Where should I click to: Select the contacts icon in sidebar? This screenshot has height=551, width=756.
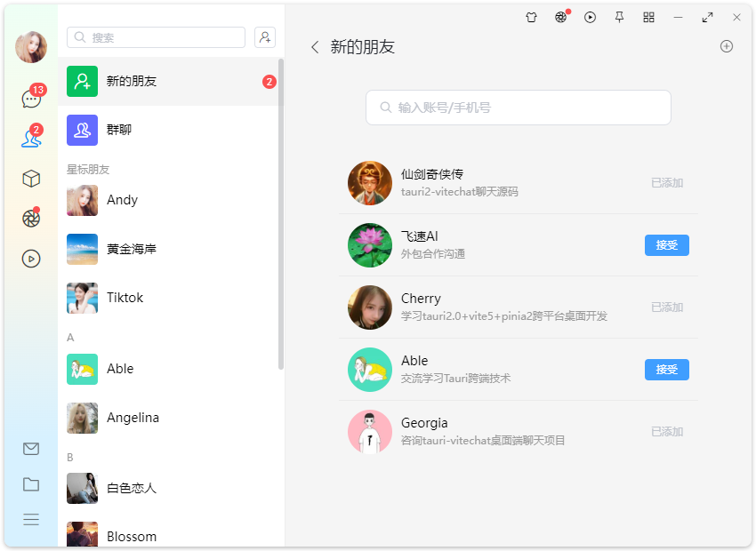tap(31, 139)
